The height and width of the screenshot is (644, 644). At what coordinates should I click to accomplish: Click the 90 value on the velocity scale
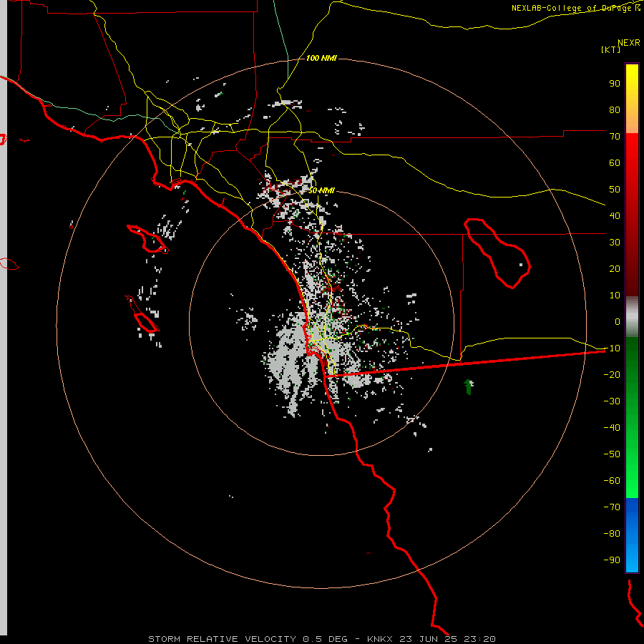pyautogui.click(x=615, y=84)
